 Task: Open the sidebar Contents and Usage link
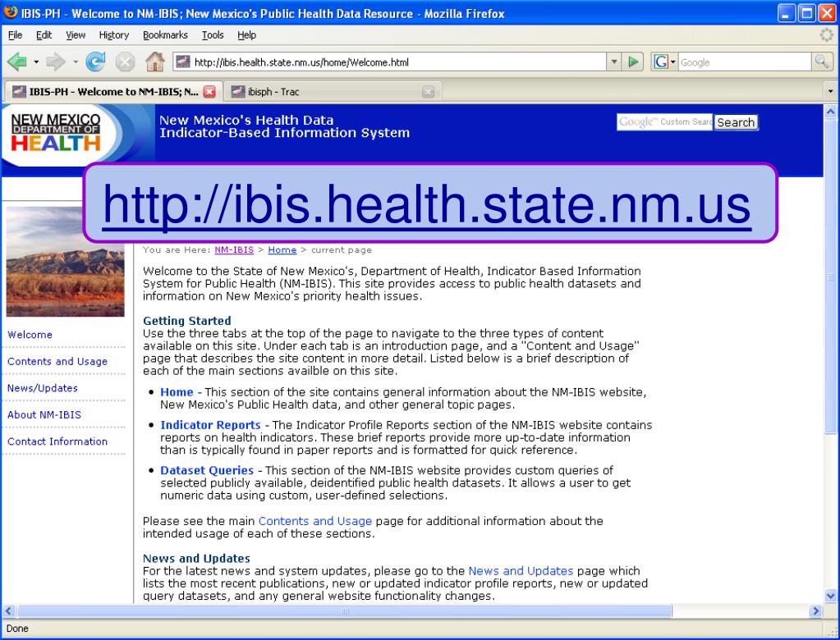pos(57,361)
